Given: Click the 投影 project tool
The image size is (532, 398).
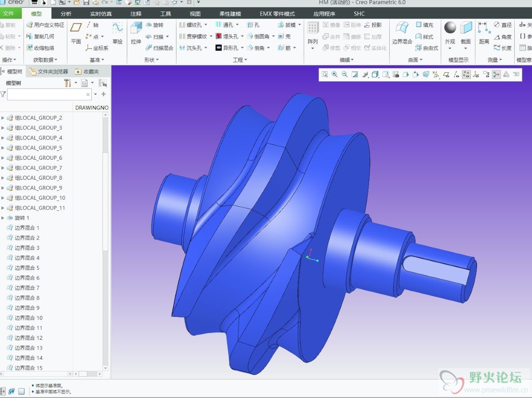Looking at the screenshot, I should click(x=373, y=25).
